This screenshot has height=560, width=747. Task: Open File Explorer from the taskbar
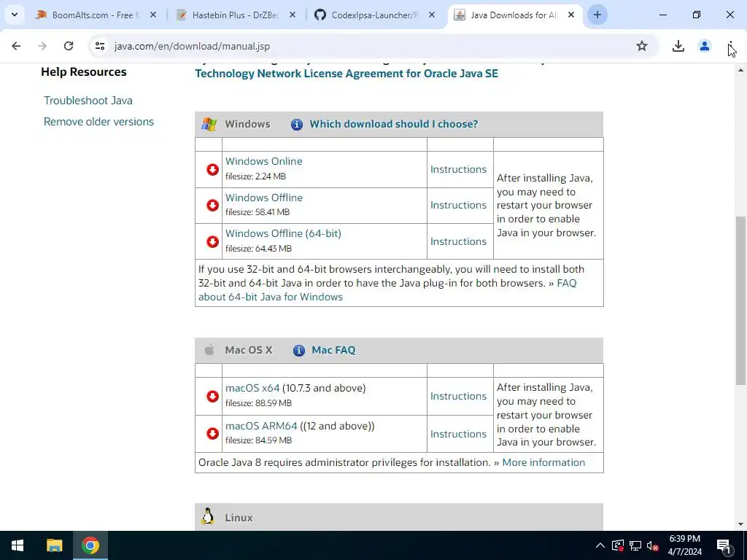[54, 545]
